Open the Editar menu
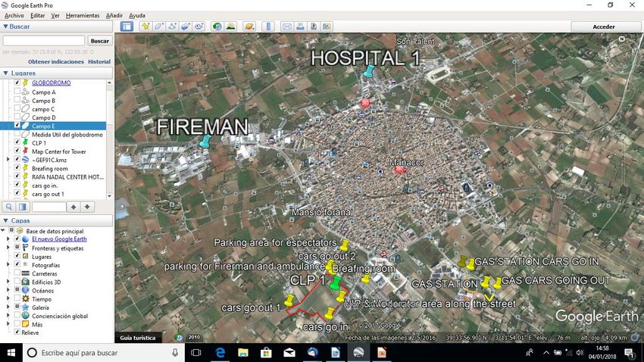The width and height of the screenshot is (644, 362). point(37,15)
